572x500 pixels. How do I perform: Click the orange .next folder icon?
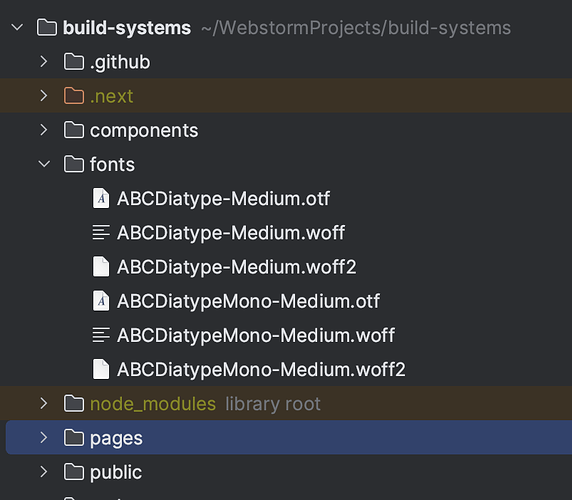pos(74,96)
